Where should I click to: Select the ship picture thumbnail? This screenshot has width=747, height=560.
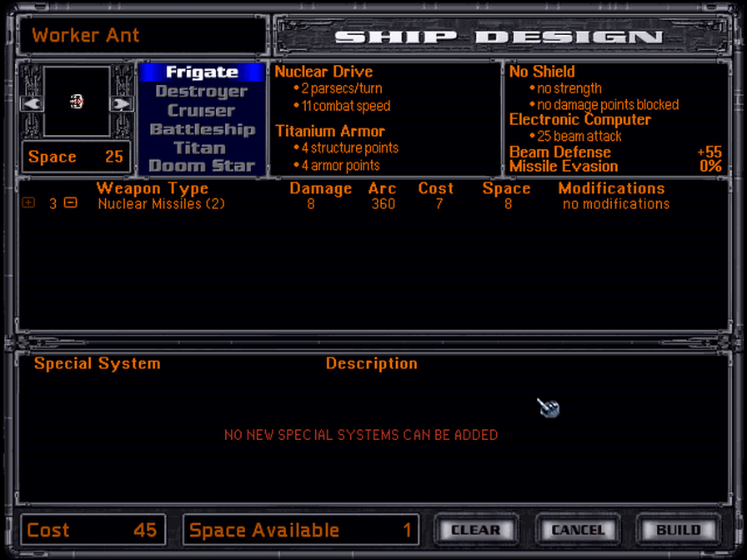pos(77,101)
